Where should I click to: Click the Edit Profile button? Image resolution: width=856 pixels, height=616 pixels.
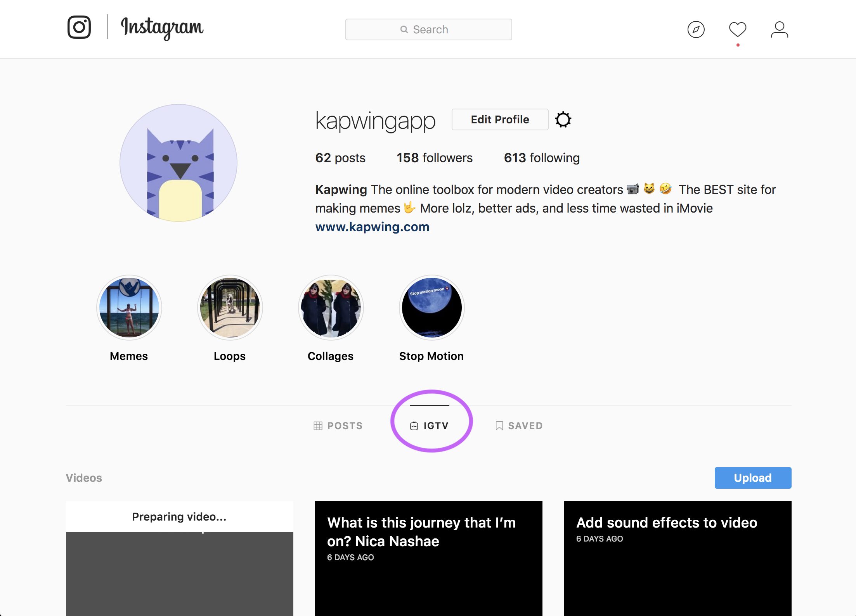(500, 119)
